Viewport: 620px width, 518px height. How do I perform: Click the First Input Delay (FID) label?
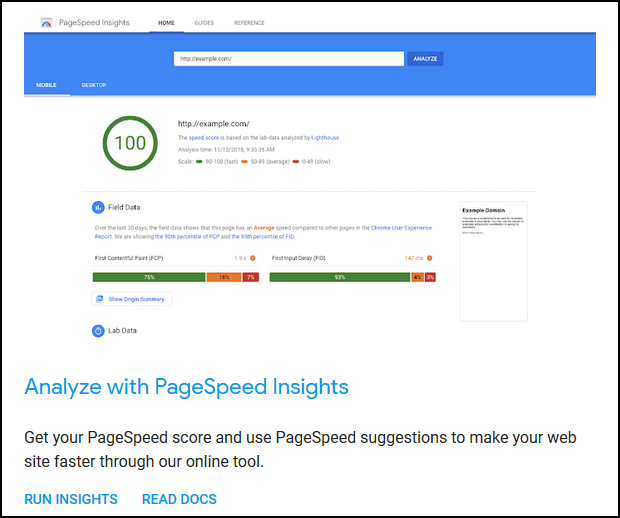pyautogui.click(x=299, y=258)
